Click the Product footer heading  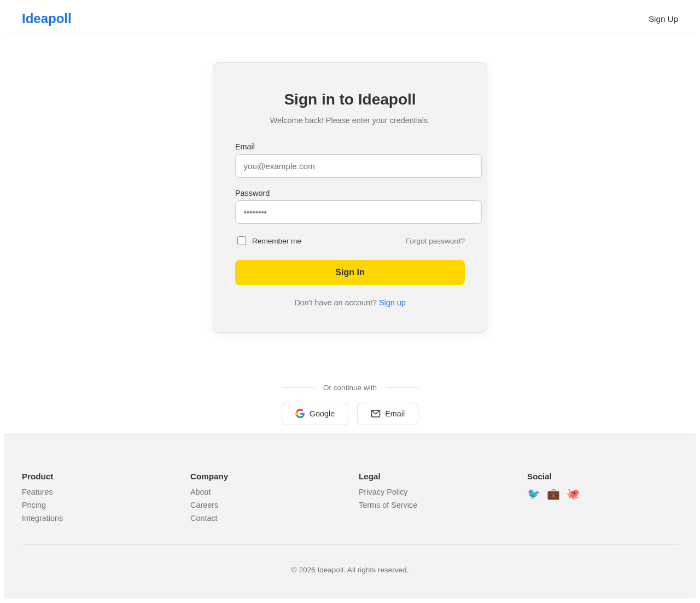[x=38, y=476]
